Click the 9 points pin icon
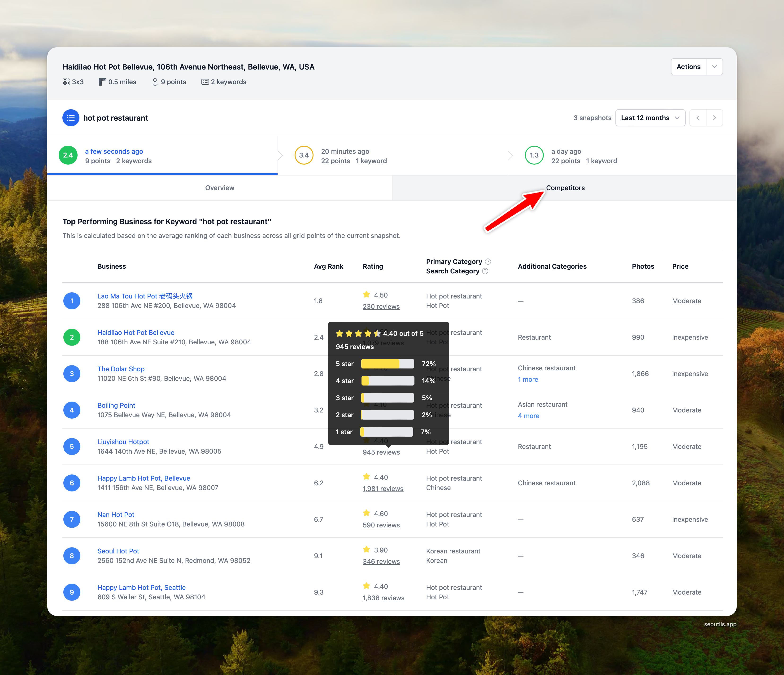 (x=155, y=82)
